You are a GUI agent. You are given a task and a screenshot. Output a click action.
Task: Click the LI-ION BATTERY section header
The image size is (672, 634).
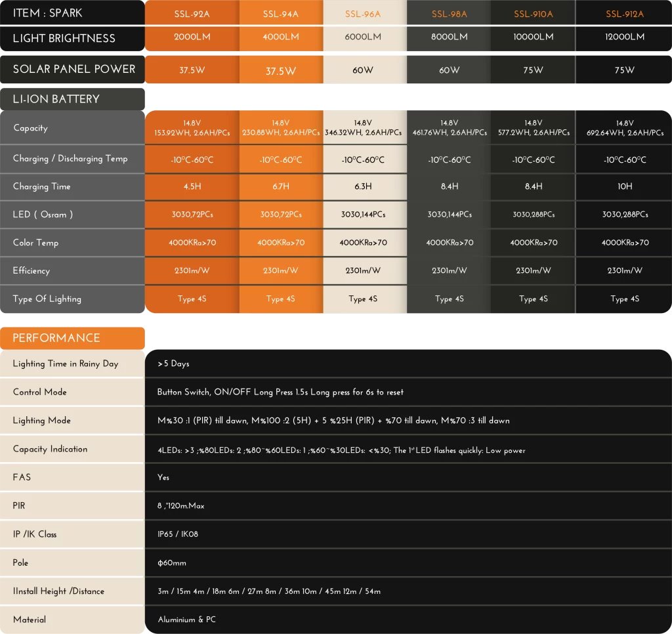[56, 99]
